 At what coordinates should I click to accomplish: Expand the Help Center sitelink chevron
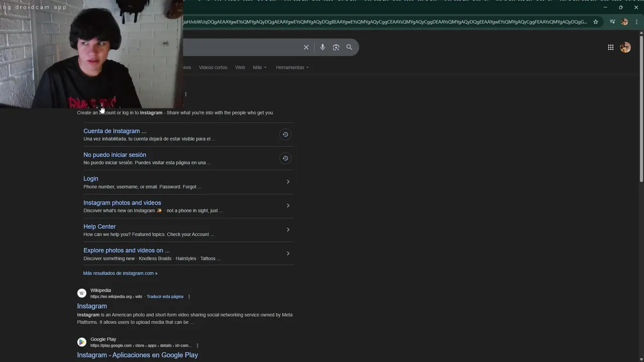coord(288,229)
